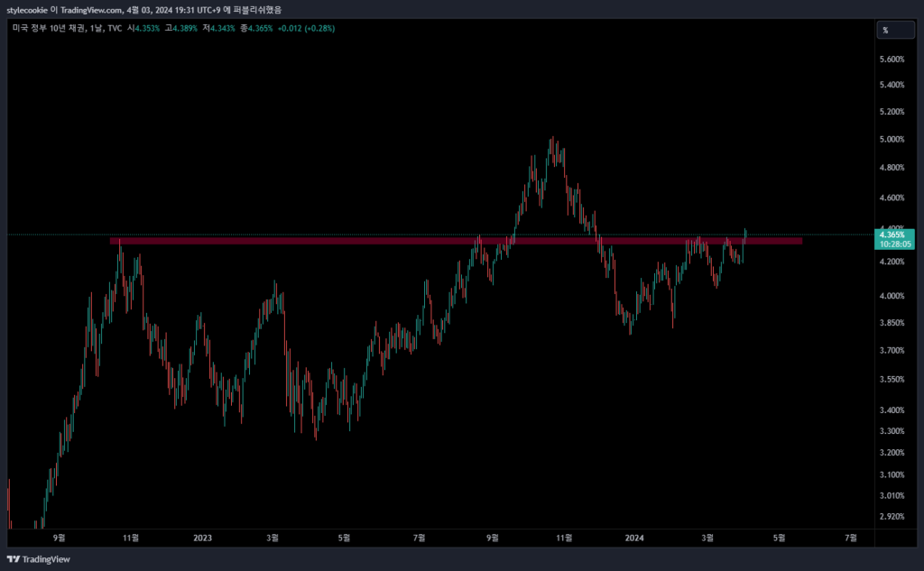Click the 4.000% price axis label
924x571 pixels.
click(891, 296)
